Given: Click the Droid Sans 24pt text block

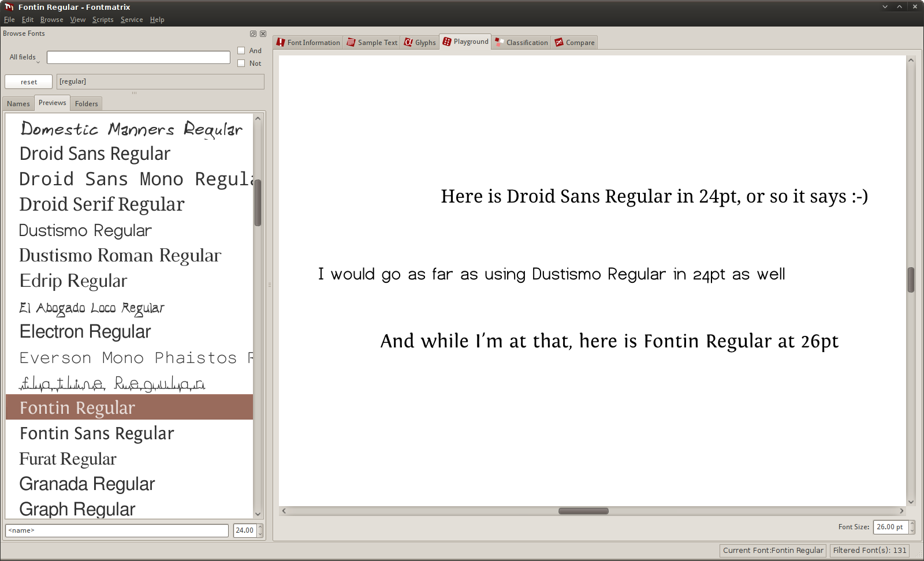Looking at the screenshot, I should pyautogui.click(x=654, y=197).
